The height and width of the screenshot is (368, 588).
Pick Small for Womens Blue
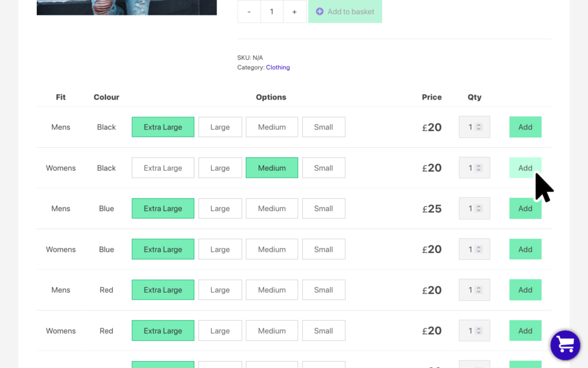(x=324, y=250)
